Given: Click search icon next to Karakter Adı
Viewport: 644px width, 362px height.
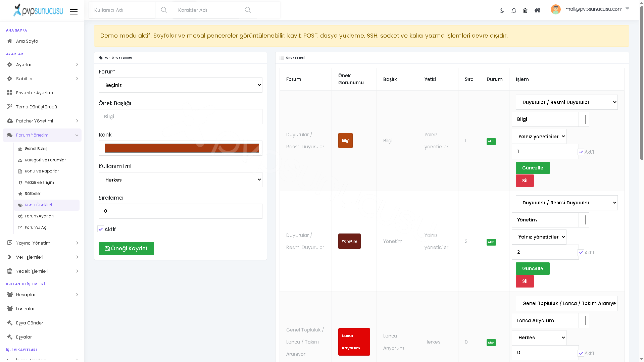Looking at the screenshot, I should pyautogui.click(x=248, y=10).
